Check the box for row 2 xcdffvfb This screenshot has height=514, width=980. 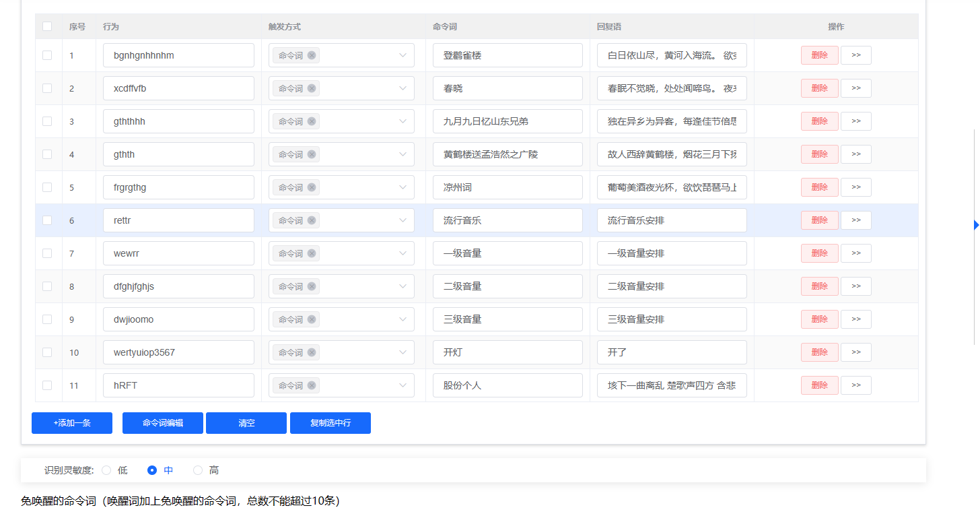pos(47,88)
